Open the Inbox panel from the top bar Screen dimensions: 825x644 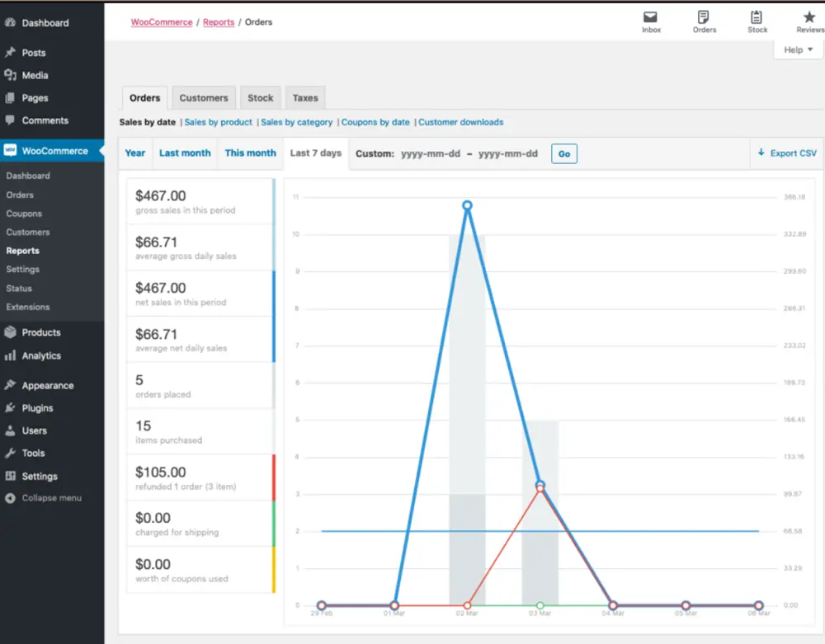pyautogui.click(x=651, y=18)
